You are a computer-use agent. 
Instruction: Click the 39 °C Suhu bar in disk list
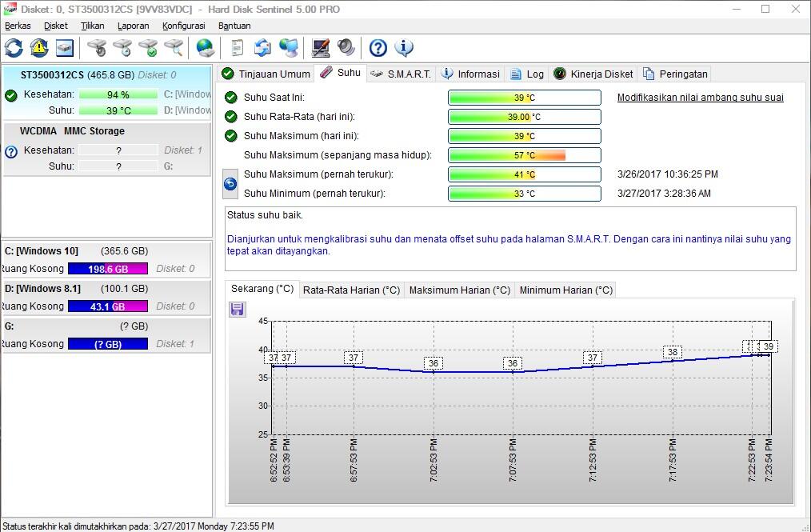click(118, 110)
